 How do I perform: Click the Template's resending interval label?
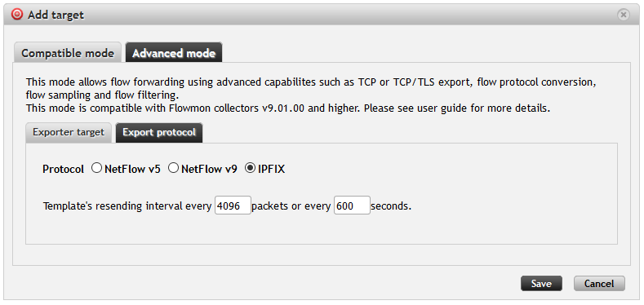tap(127, 206)
